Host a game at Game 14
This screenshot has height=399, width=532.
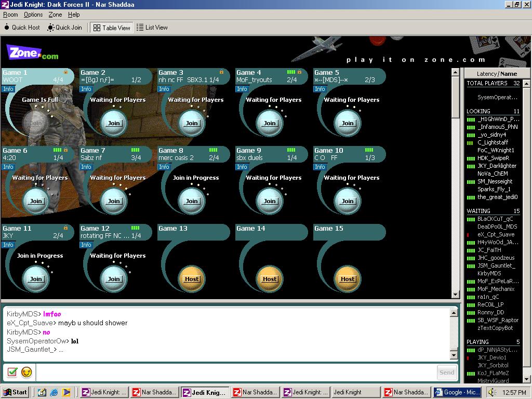pyautogui.click(x=270, y=279)
